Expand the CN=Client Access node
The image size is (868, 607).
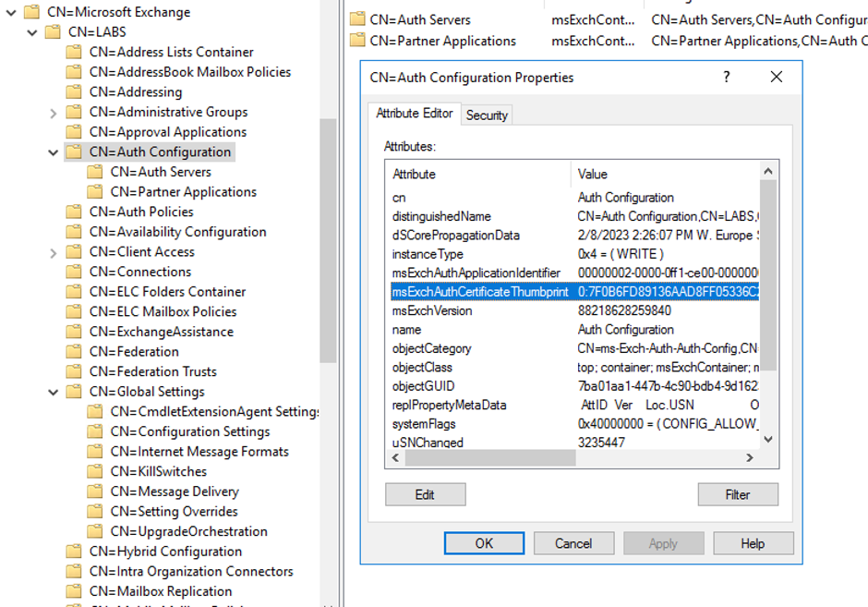pyautogui.click(x=54, y=253)
